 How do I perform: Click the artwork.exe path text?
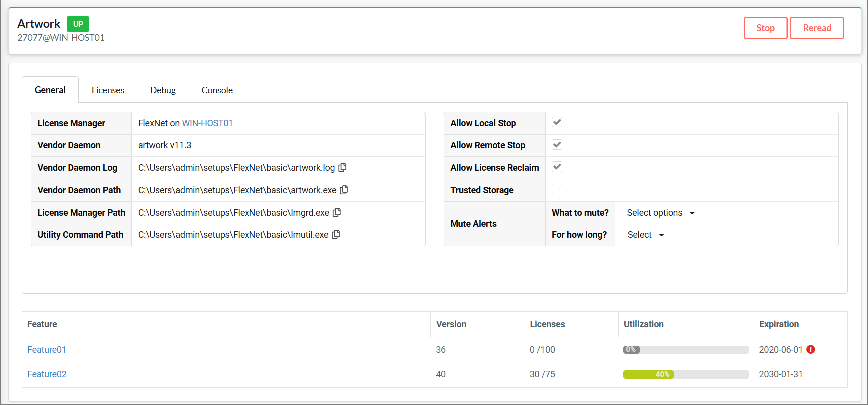click(237, 190)
